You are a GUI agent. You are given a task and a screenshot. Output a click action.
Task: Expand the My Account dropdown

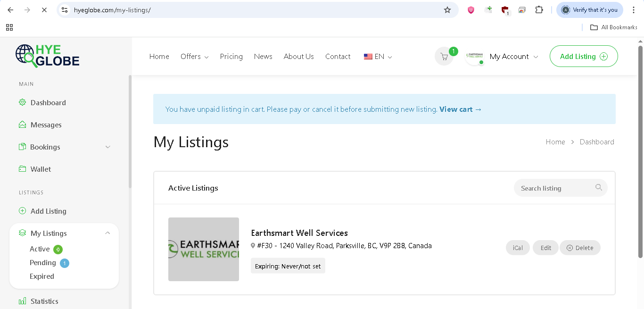point(513,57)
